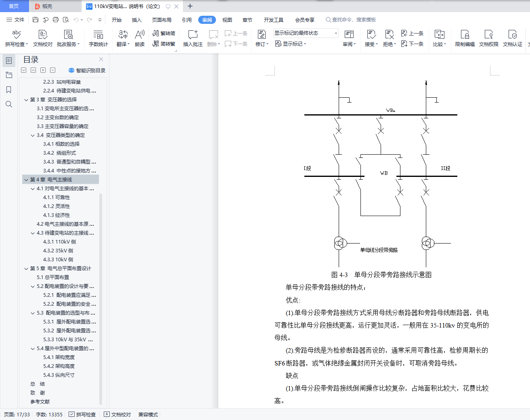Open the 文档校对 proofreading tool
The width and height of the screenshot is (530, 420).
coord(43,38)
